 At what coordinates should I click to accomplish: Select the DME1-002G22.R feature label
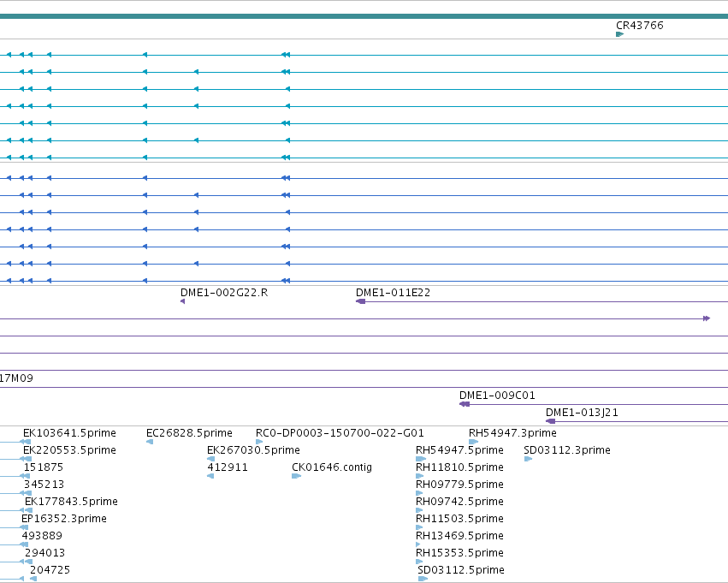click(224, 293)
